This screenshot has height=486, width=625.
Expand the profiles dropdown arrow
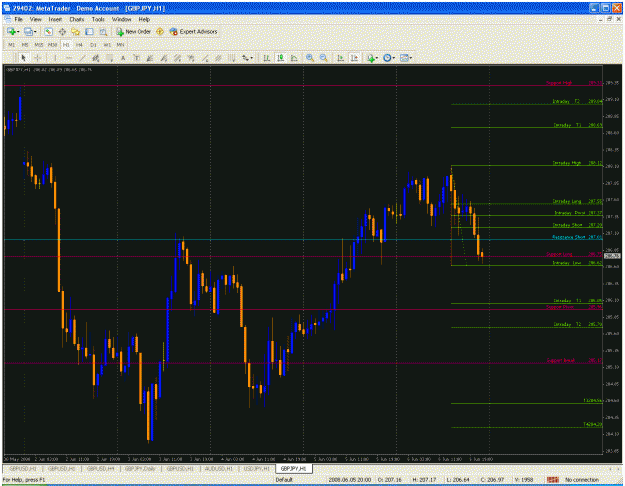click(35, 31)
